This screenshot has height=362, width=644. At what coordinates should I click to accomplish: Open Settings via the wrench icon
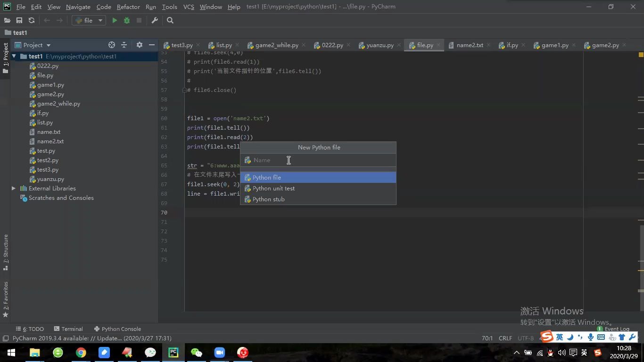[x=154, y=20]
